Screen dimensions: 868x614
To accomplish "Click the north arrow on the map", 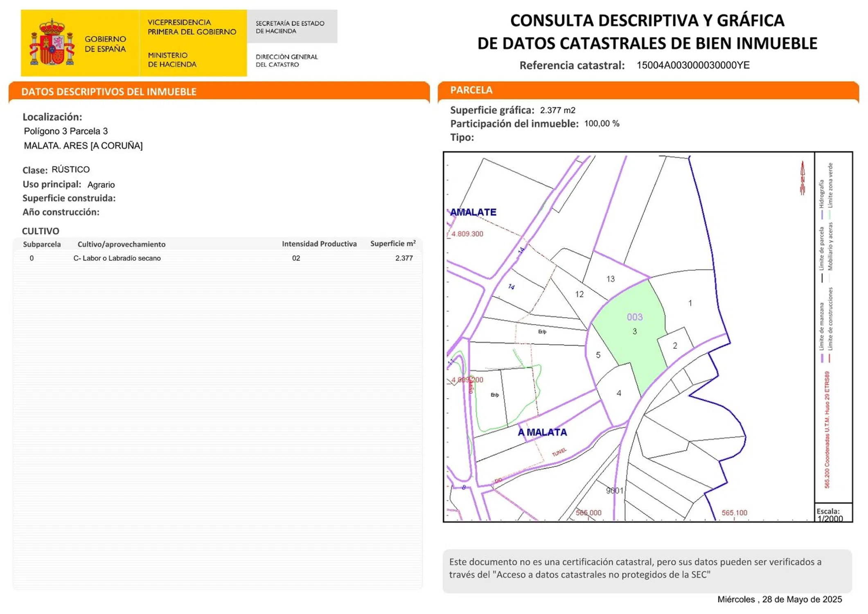I will point(802,178).
